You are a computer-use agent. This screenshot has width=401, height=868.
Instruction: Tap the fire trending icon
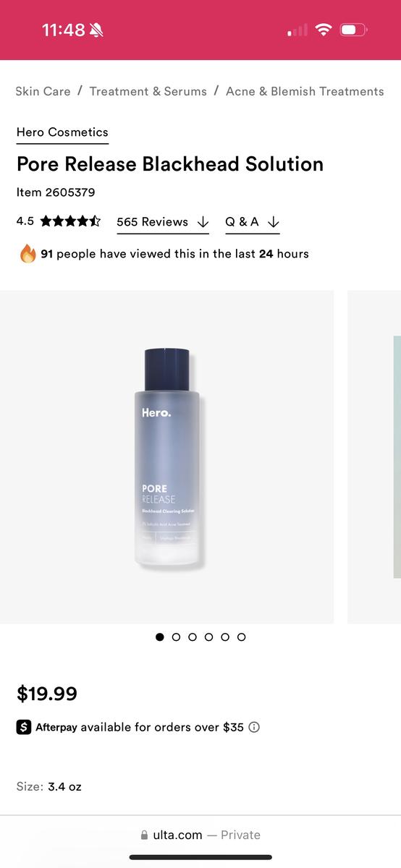pyautogui.click(x=28, y=254)
